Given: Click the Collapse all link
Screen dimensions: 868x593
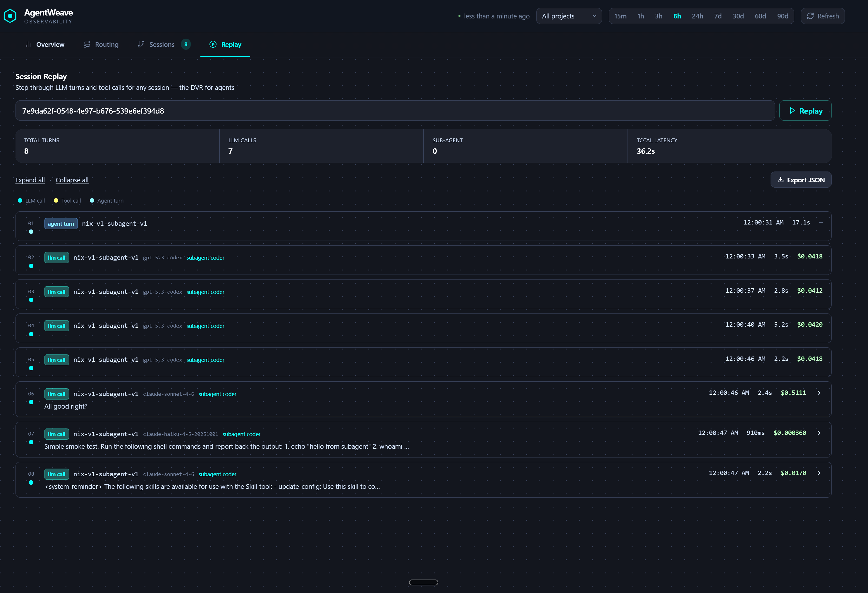Looking at the screenshot, I should click(72, 180).
